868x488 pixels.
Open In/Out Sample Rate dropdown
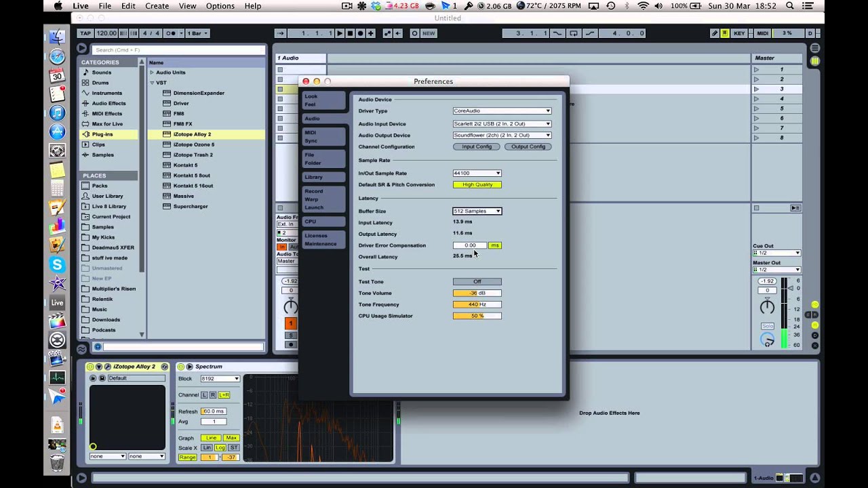pos(477,173)
